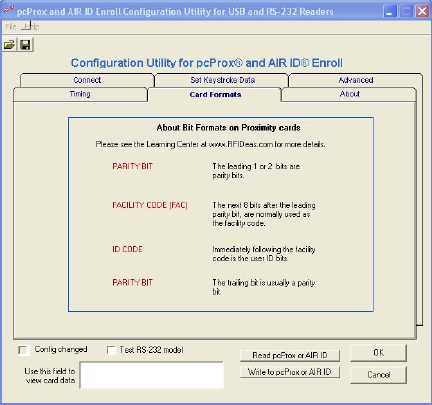Switch to the Set Keystroke Data tab
Viewport: 432px width, 405px height.
222,80
